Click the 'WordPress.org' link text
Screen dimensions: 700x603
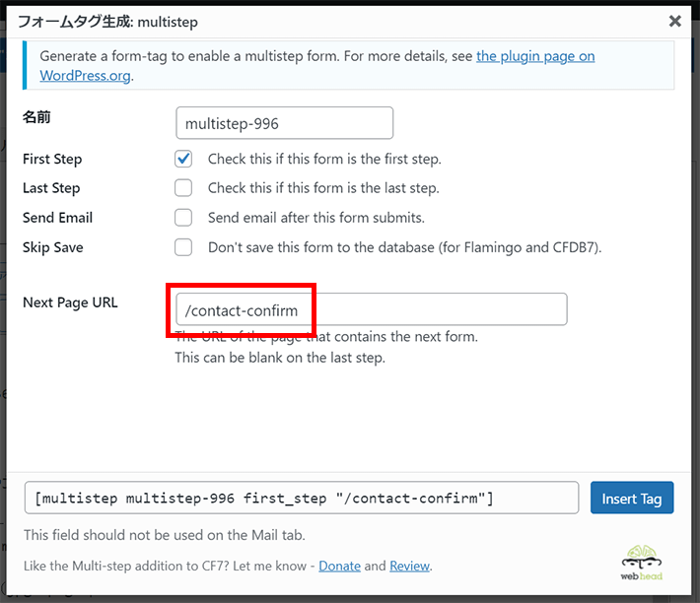tap(85, 75)
